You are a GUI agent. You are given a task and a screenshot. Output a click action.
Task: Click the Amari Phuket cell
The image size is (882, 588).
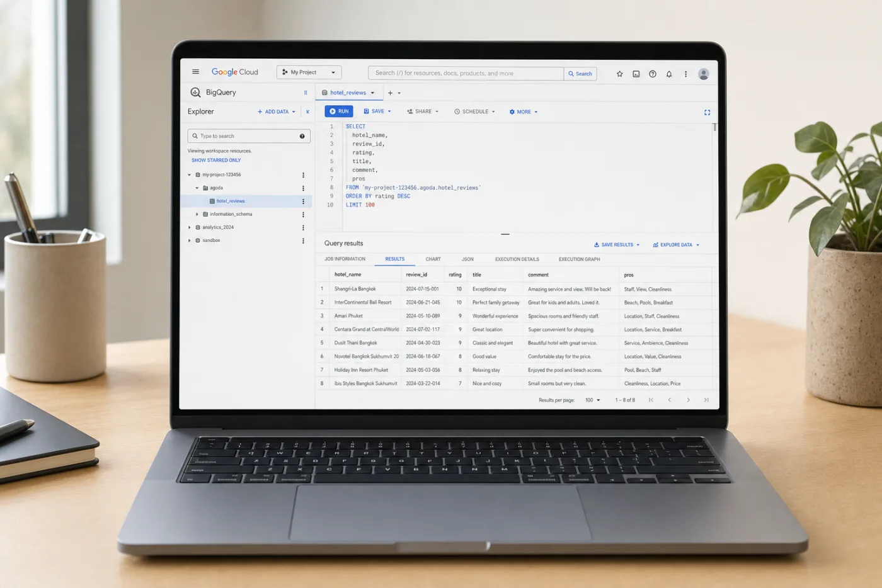[348, 316]
